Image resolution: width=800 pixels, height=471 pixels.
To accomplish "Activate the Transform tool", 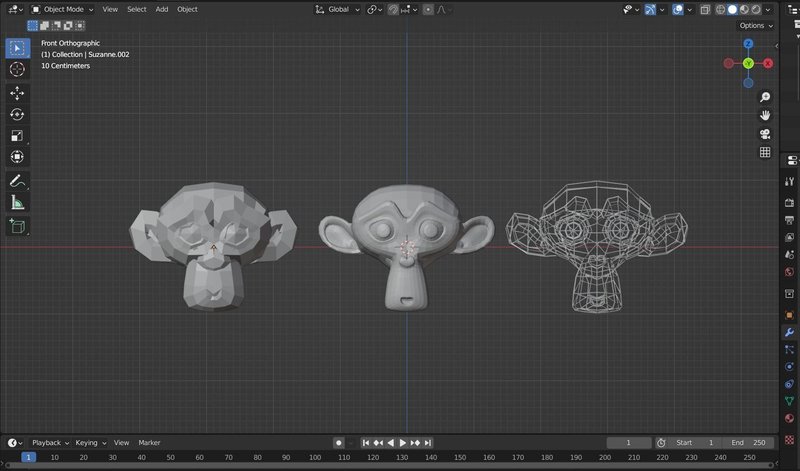I will click(x=17, y=157).
